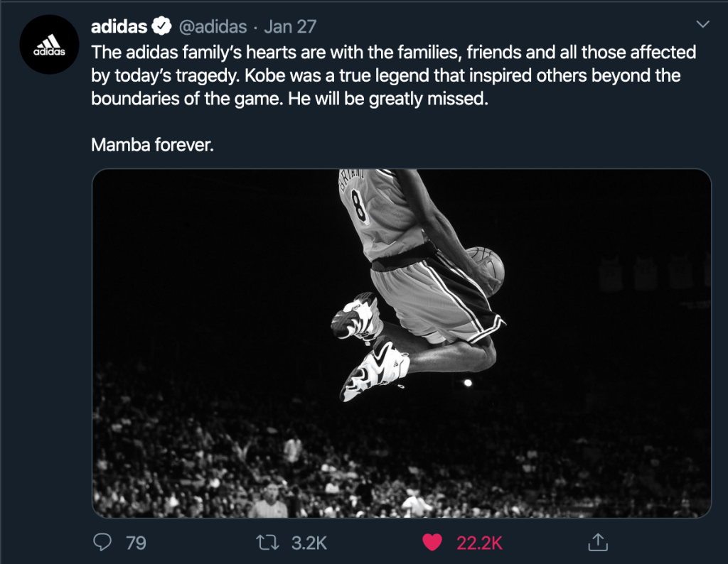728x564 pixels.
Task: Click the 3.2K retweets count
Action: (309, 543)
